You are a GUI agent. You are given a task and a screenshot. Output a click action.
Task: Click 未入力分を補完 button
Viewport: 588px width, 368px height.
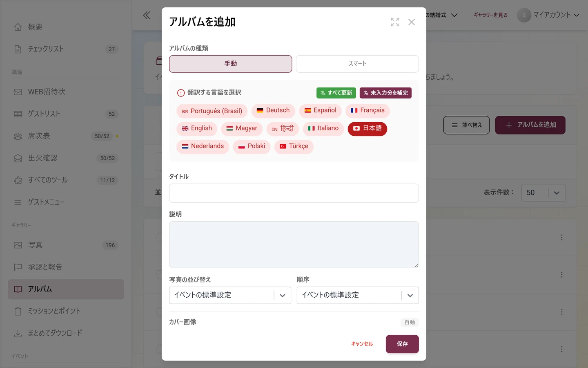tap(385, 93)
